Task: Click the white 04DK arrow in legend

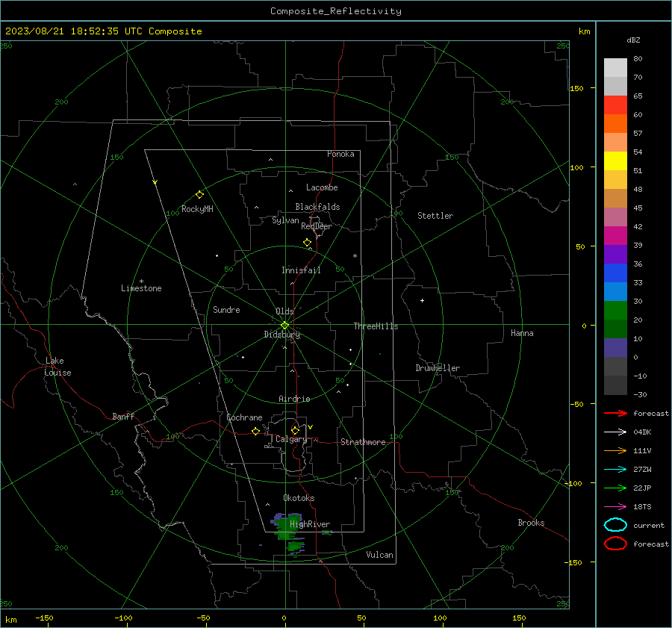Action: click(x=615, y=432)
